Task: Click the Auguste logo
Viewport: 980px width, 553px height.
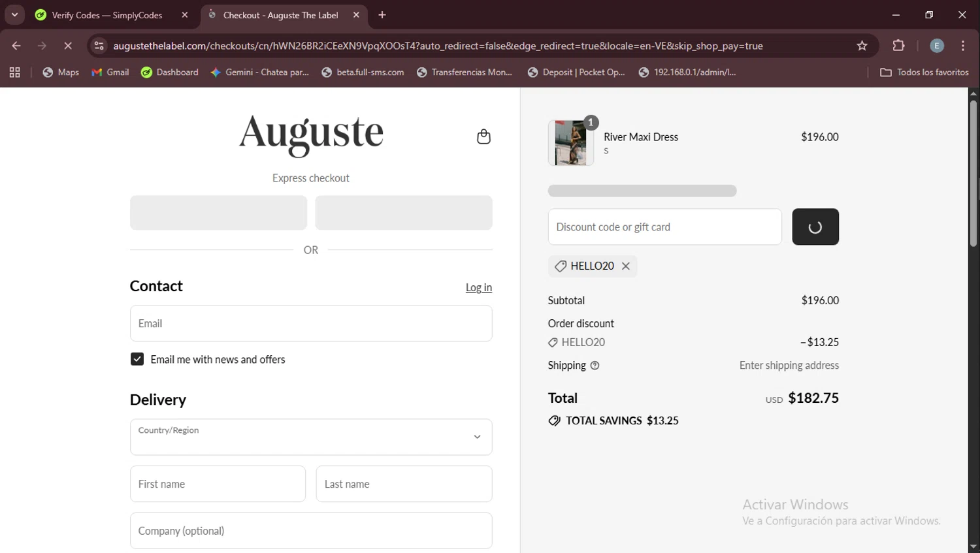Action: (x=311, y=135)
